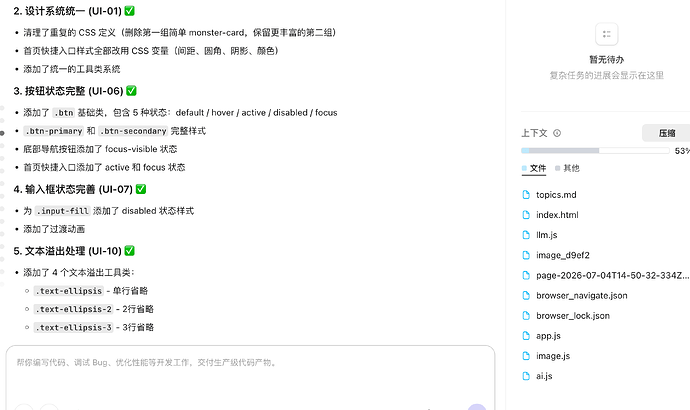Click the context usage progress bar
The image size is (690, 410).
(595, 150)
